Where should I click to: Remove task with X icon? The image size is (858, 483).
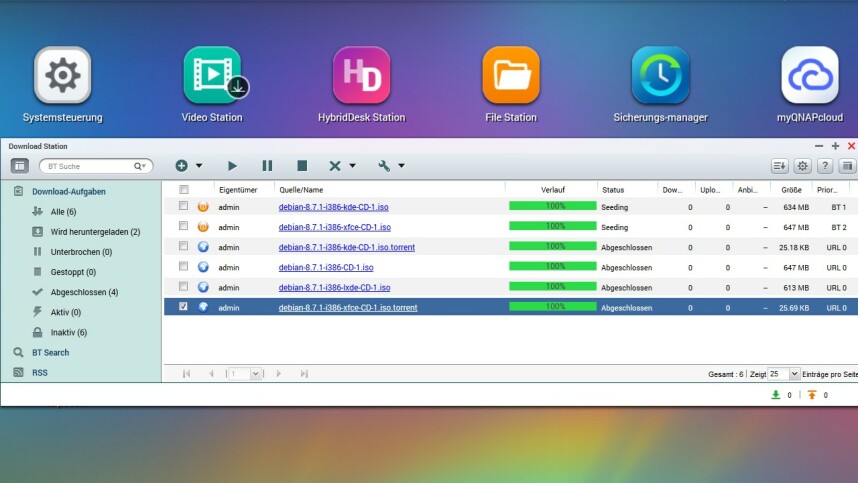(335, 166)
